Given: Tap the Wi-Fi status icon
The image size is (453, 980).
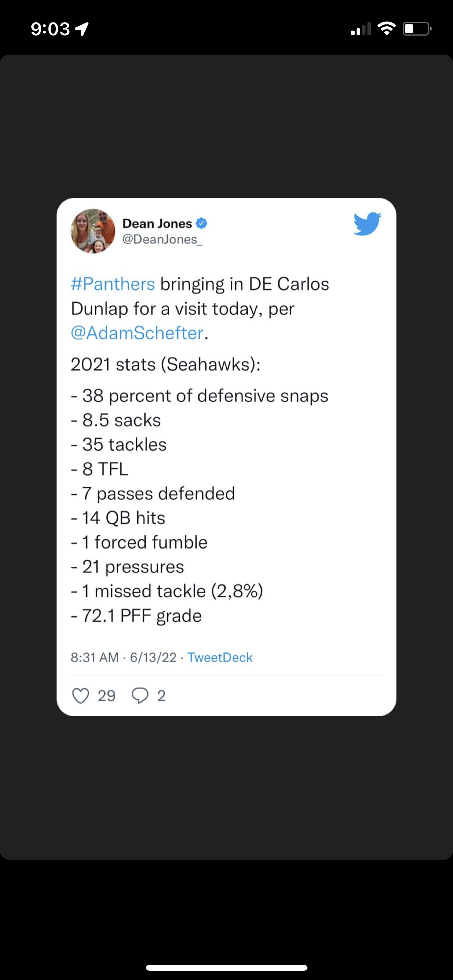Looking at the screenshot, I should coord(386,29).
